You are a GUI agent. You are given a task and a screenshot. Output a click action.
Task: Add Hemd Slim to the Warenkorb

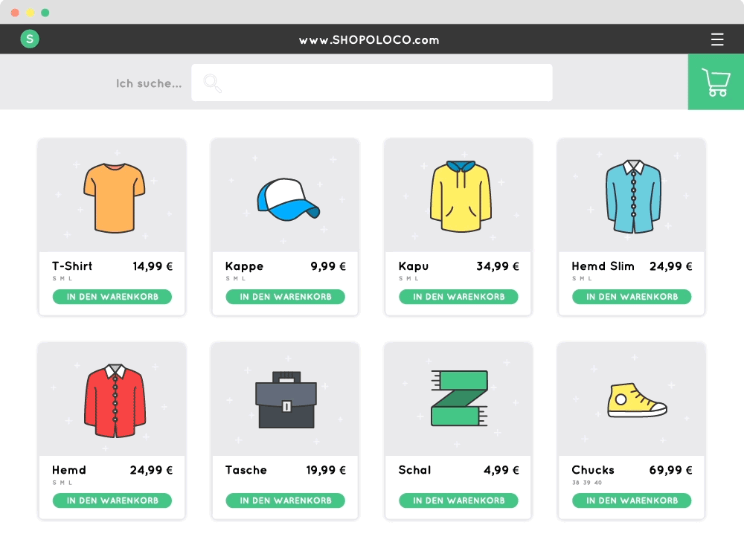click(632, 297)
